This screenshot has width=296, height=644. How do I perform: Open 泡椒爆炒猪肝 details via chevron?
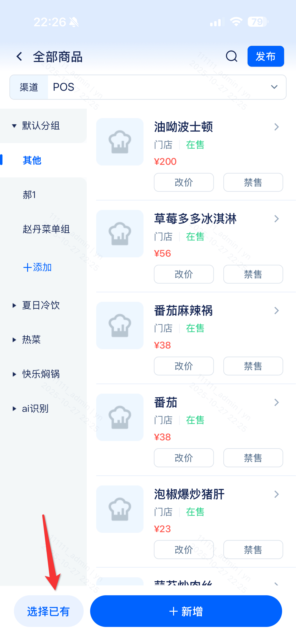[x=276, y=494]
